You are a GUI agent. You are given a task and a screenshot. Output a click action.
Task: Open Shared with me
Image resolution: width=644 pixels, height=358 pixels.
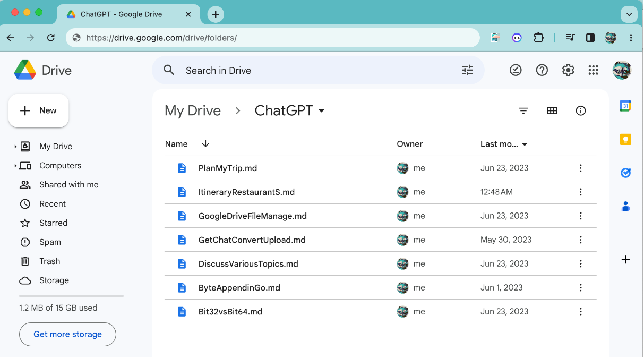click(x=68, y=184)
